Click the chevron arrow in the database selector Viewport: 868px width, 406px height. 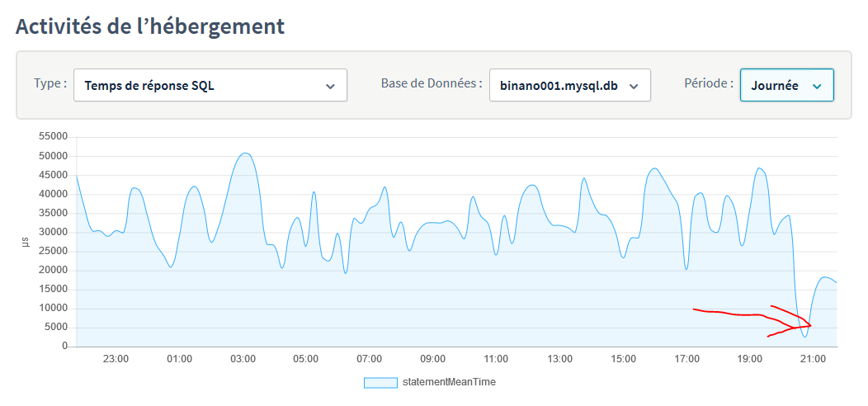click(634, 86)
